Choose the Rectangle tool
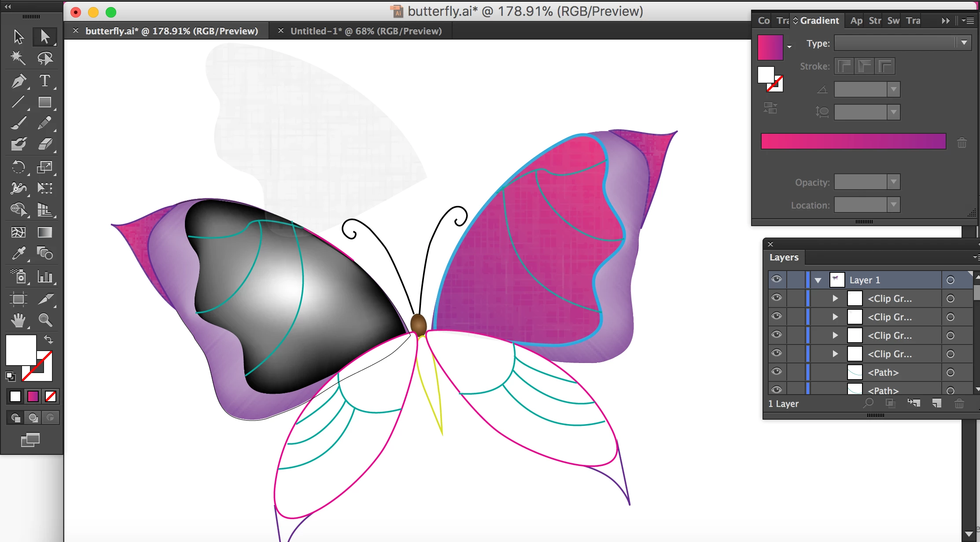 coord(44,102)
